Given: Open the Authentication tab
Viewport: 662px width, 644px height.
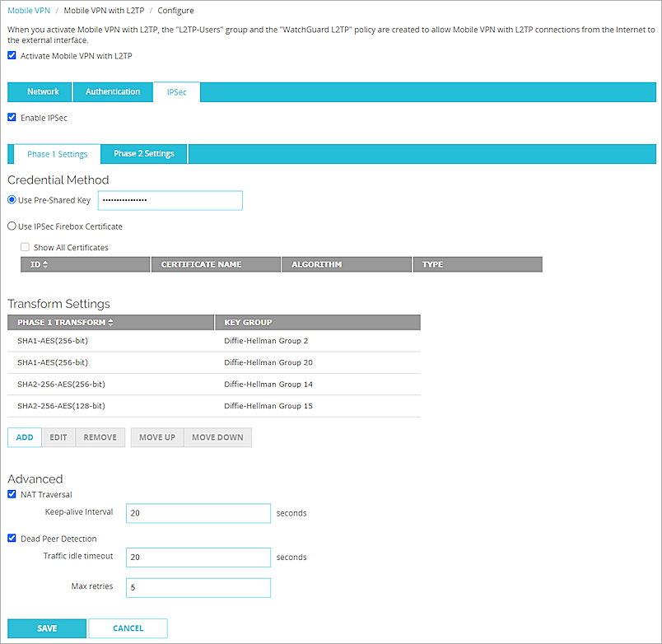Looking at the screenshot, I should click(x=113, y=91).
